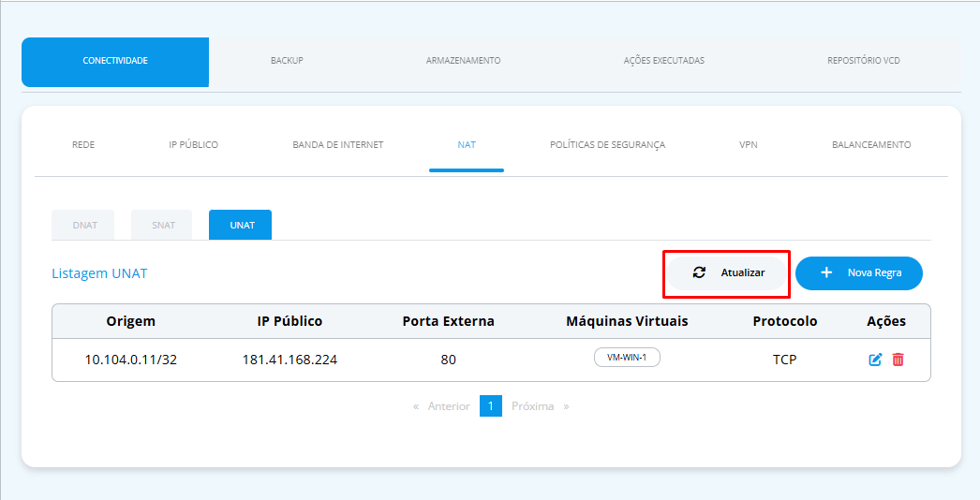Edit the 10.104.0.11/32 rule
The height and width of the screenshot is (500, 980).
pos(875,360)
